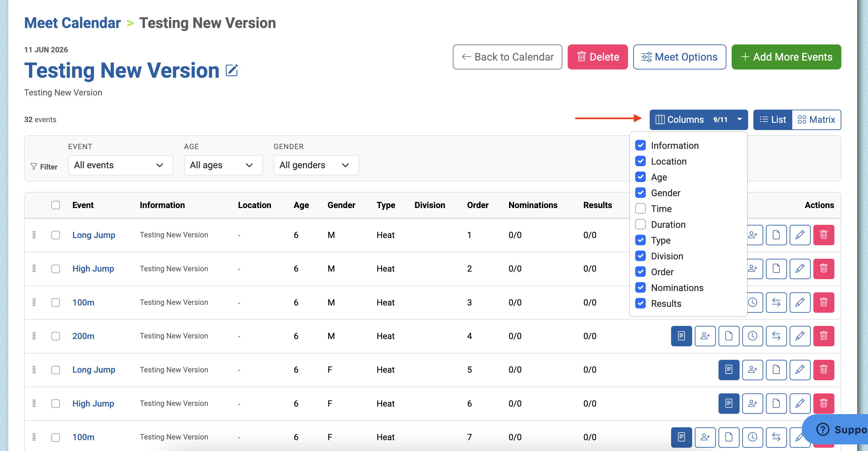Click swap arrows icon in 100m order 3 row
The width and height of the screenshot is (868, 451).
pyautogui.click(x=776, y=302)
